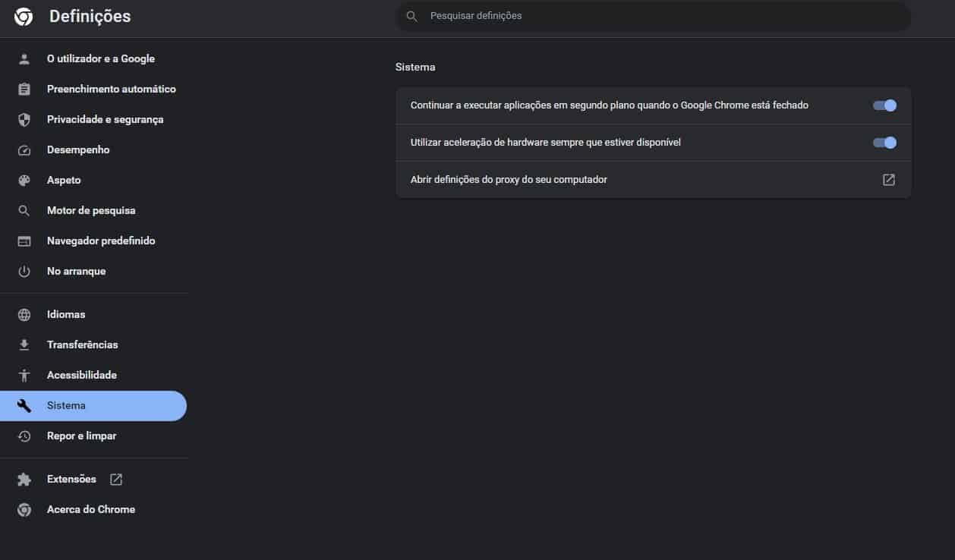Open proxy settings via external link icon
The width and height of the screenshot is (955, 560).
(888, 180)
